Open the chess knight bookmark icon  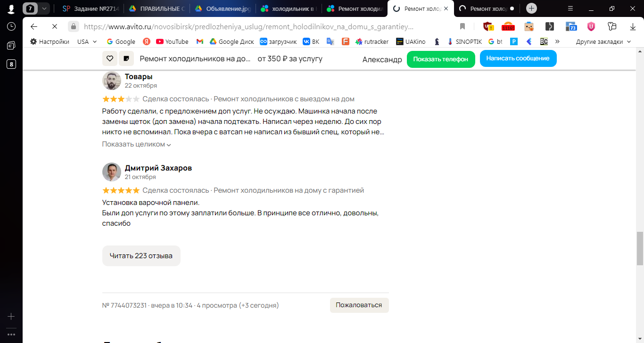[x=437, y=41]
